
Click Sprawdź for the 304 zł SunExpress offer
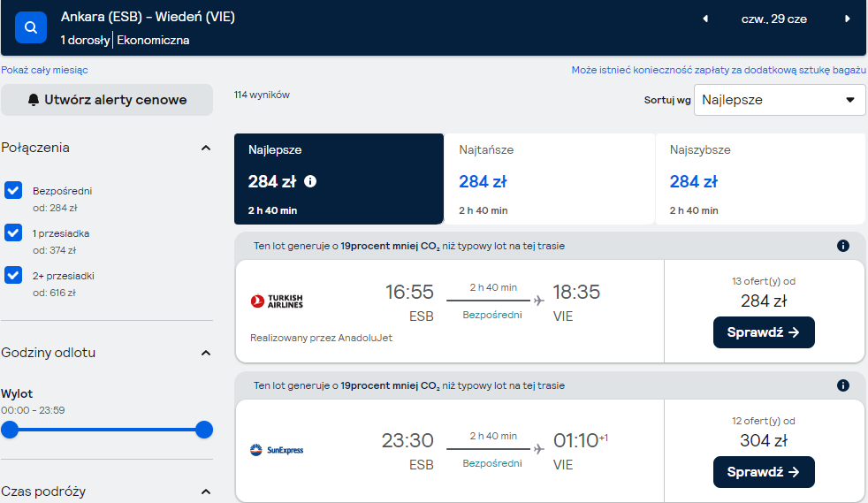(764, 472)
